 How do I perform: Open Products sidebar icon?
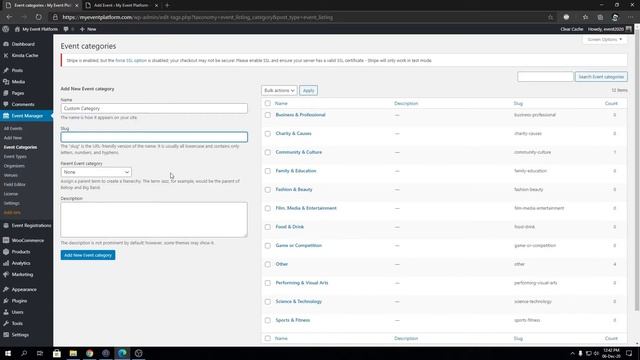(6, 252)
